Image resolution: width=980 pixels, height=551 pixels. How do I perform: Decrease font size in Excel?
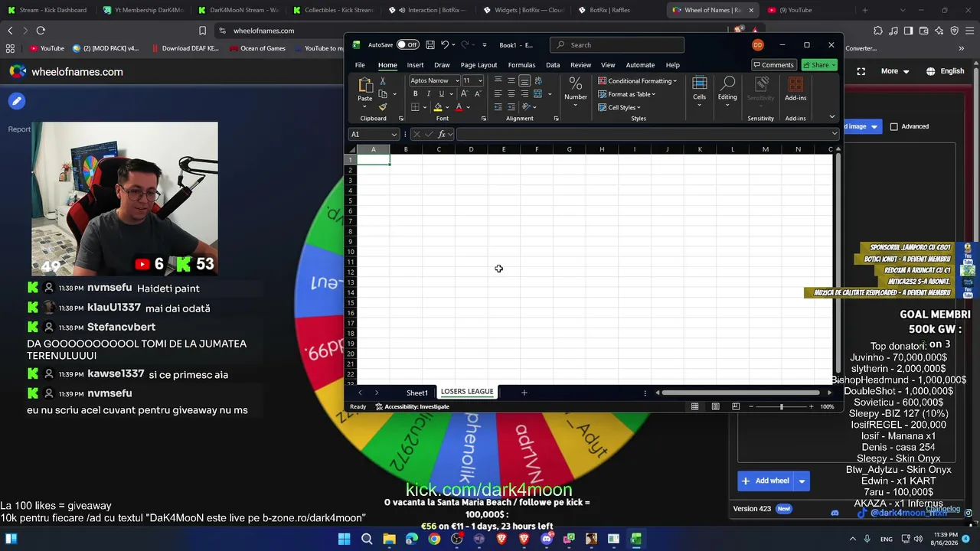click(477, 94)
